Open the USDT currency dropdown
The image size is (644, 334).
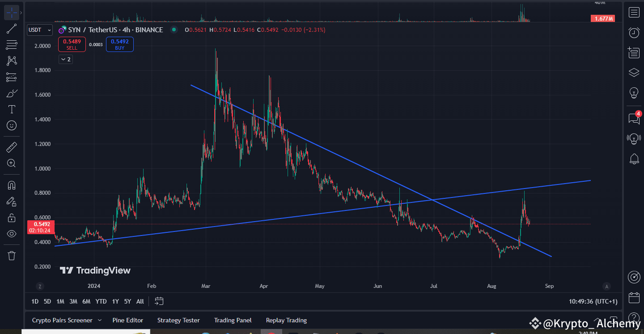click(x=39, y=30)
